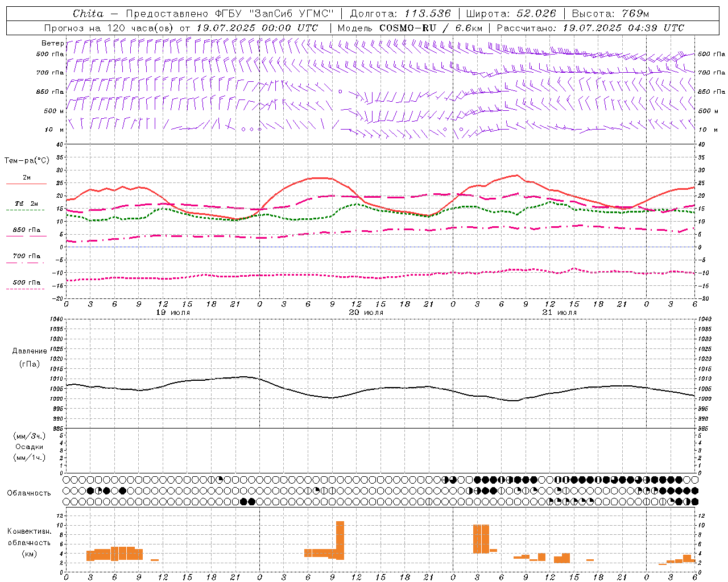Click the model name COSMO-RU / 6.6км

pyautogui.click(x=431, y=28)
